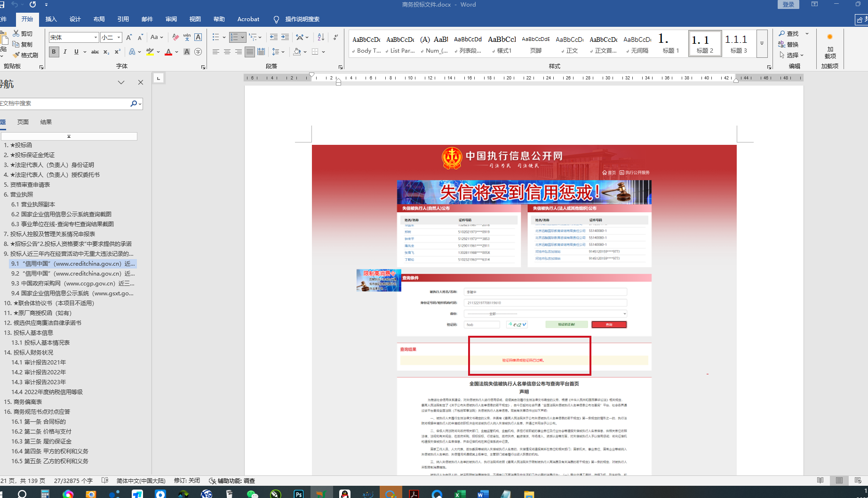Viewport: 868px width, 498px height.
Task: Apply subscript formatting
Action: click(x=106, y=52)
